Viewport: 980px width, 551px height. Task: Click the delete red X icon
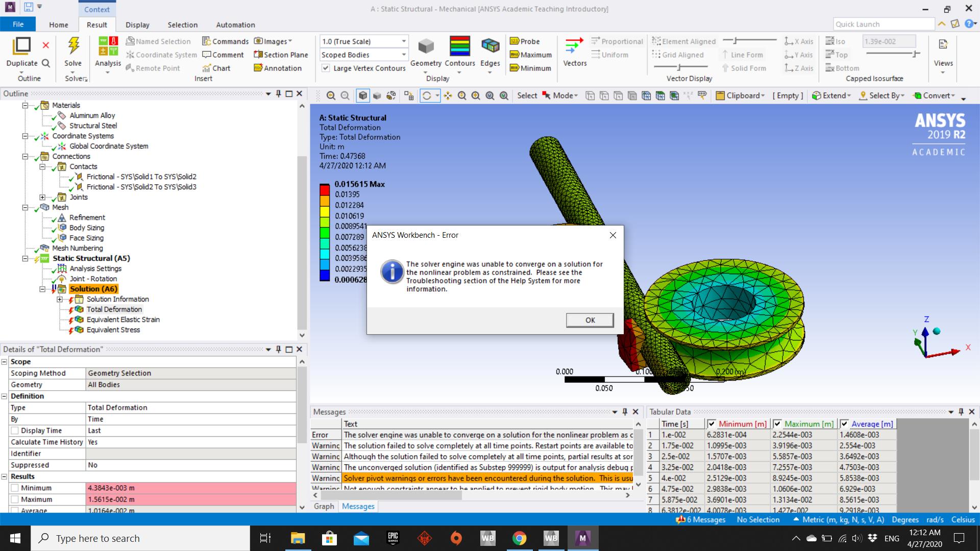point(45,45)
